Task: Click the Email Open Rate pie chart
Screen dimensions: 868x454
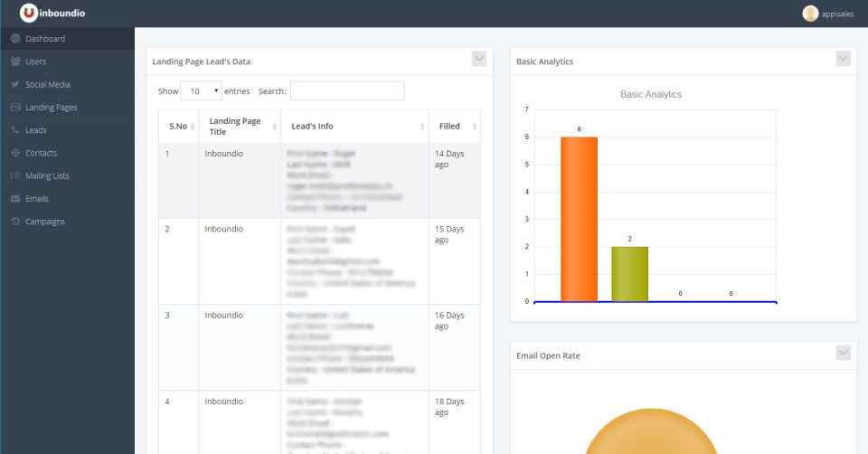Action: tap(651, 432)
